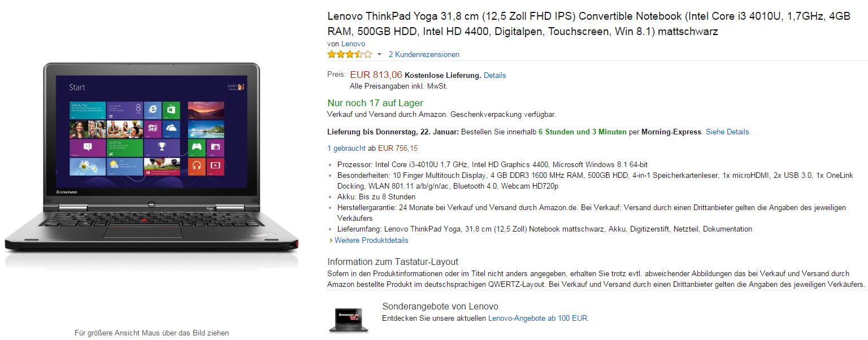The width and height of the screenshot is (868, 340).
Task: Open Details link beside Kostenlose Lieferung
Action: click(x=494, y=75)
